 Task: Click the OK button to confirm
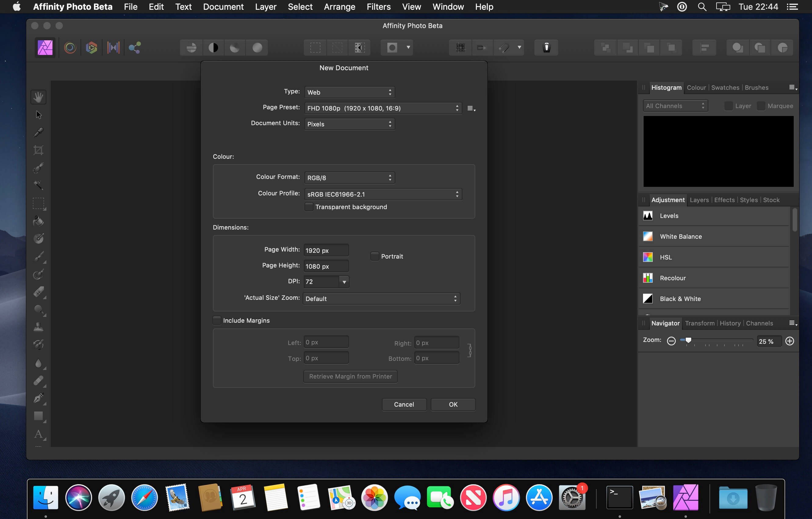[453, 404]
